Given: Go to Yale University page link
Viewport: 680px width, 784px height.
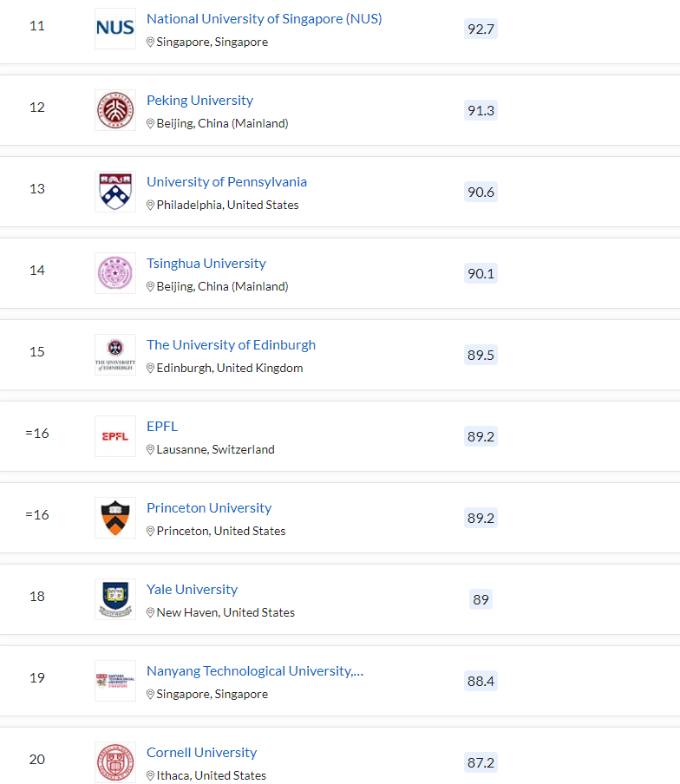Looking at the screenshot, I should (x=192, y=590).
